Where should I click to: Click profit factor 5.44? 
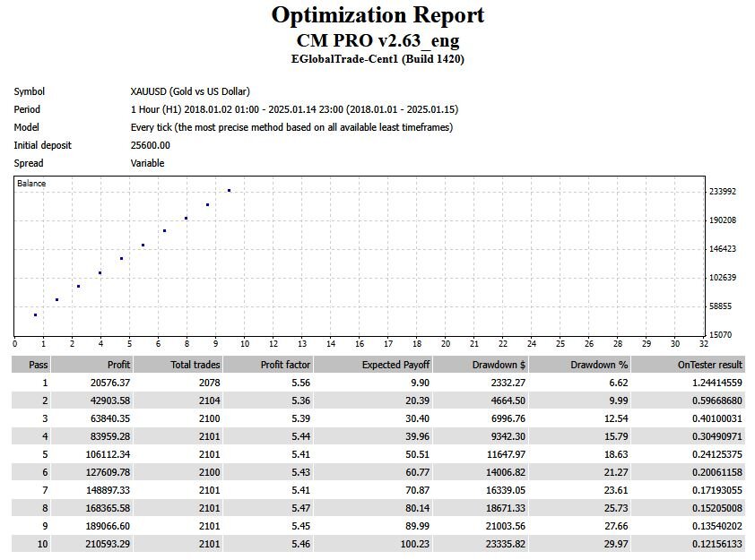click(300, 436)
